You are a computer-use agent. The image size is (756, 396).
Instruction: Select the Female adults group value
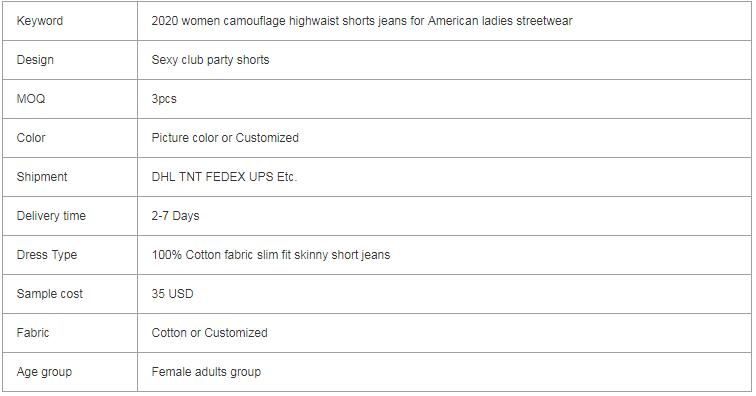pos(206,372)
